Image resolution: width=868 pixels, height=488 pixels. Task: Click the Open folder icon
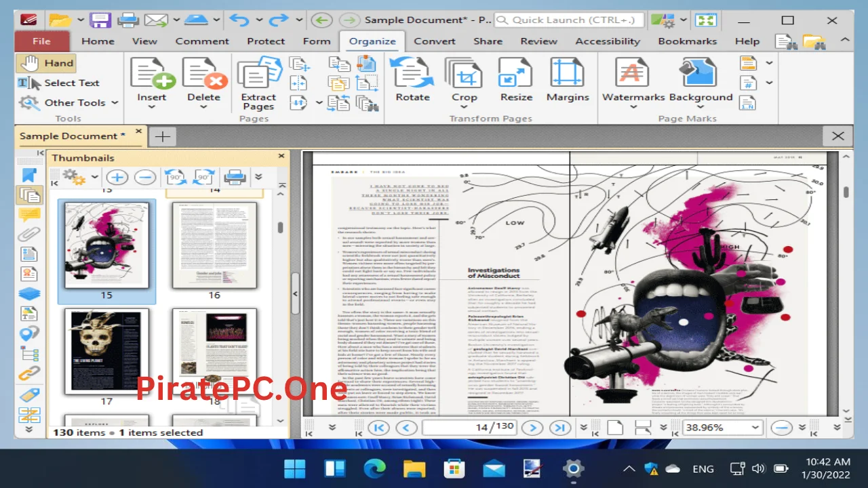pos(60,20)
